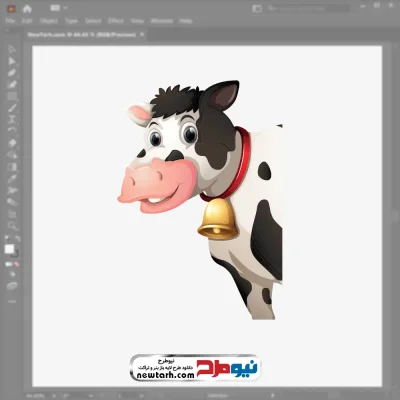Click the search field in top bar
This screenshot has width=400, height=400.
pyautogui.click(x=308, y=8)
